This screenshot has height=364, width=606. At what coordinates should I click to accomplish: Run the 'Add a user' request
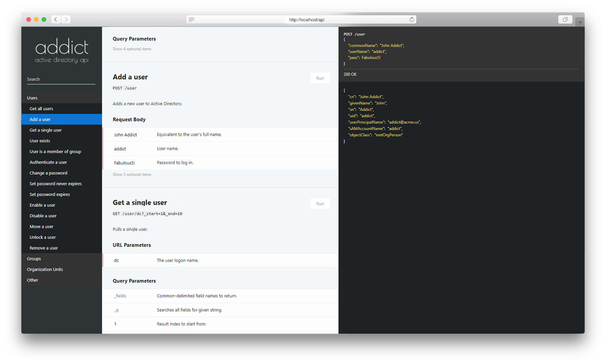[x=320, y=78]
